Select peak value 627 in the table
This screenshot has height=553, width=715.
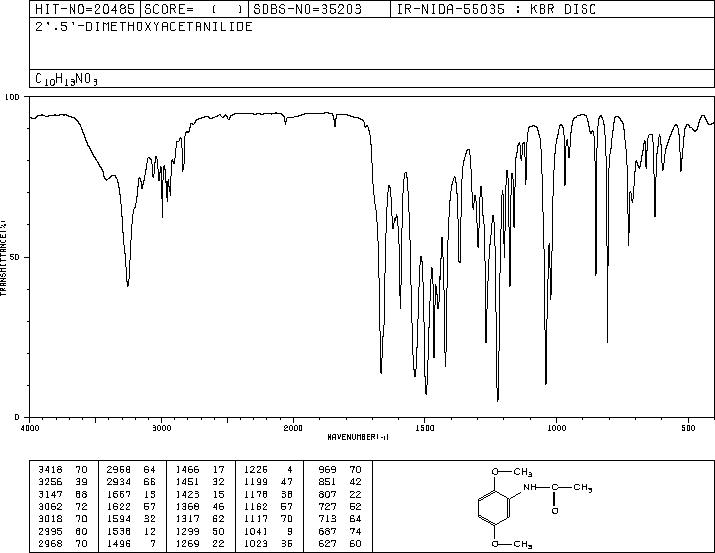point(327,544)
